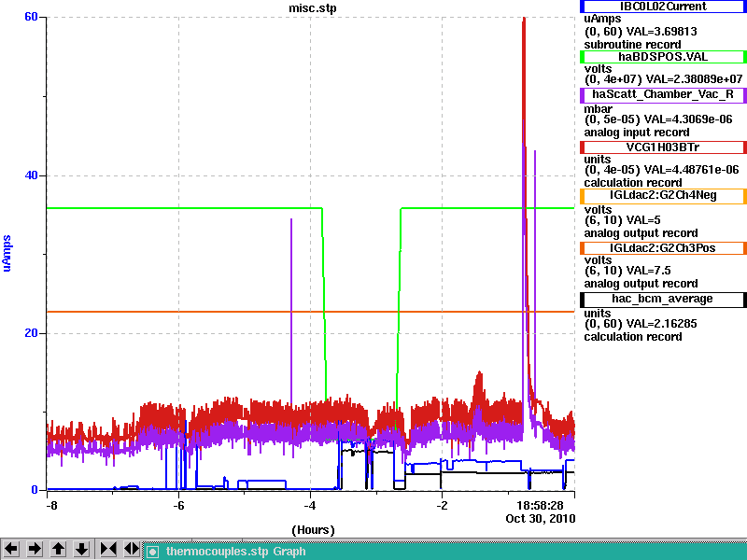This screenshot has width=747, height=560.
Task: Click 'analog input record' text
Action: click(x=637, y=133)
